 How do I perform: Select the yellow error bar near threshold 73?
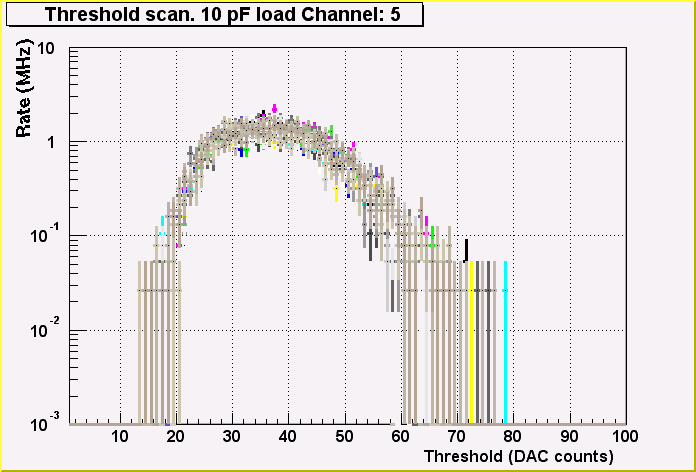471,342
